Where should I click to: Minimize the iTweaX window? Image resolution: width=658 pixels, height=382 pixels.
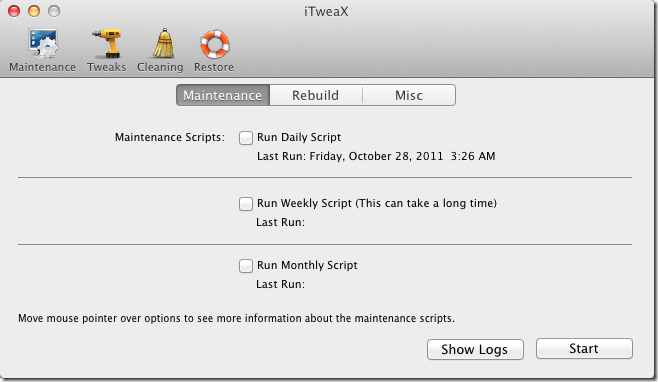[34, 11]
